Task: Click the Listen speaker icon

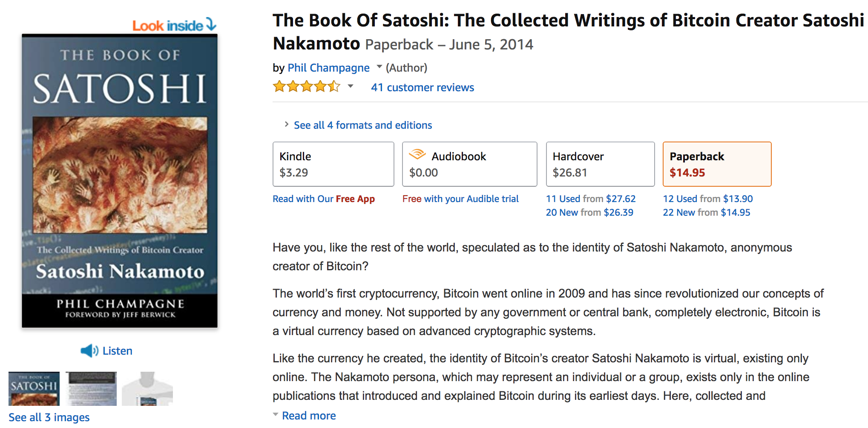Action: point(89,351)
